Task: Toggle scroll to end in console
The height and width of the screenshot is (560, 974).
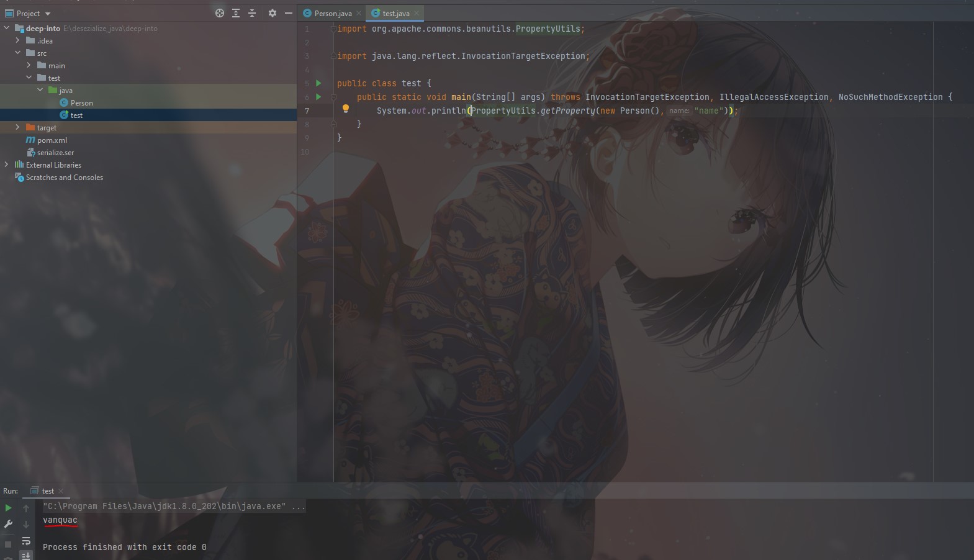Action: tap(26, 556)
